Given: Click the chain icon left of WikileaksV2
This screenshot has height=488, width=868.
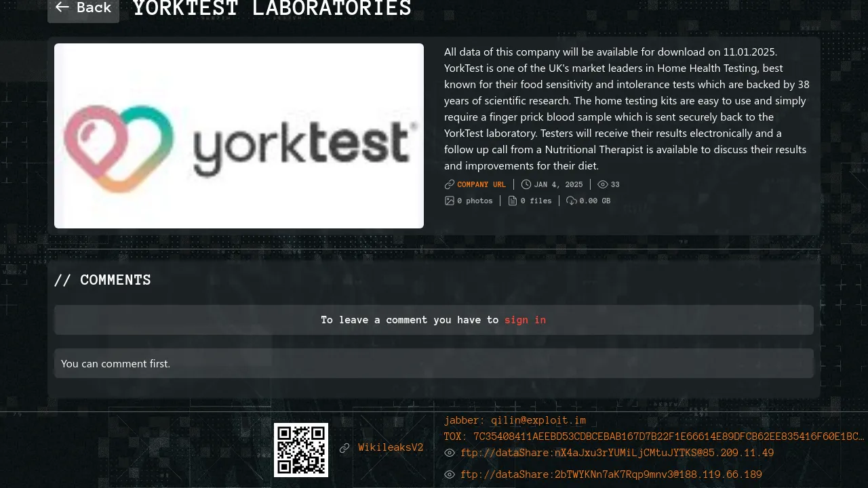Looking at the screenshot, I should (344, 448).
